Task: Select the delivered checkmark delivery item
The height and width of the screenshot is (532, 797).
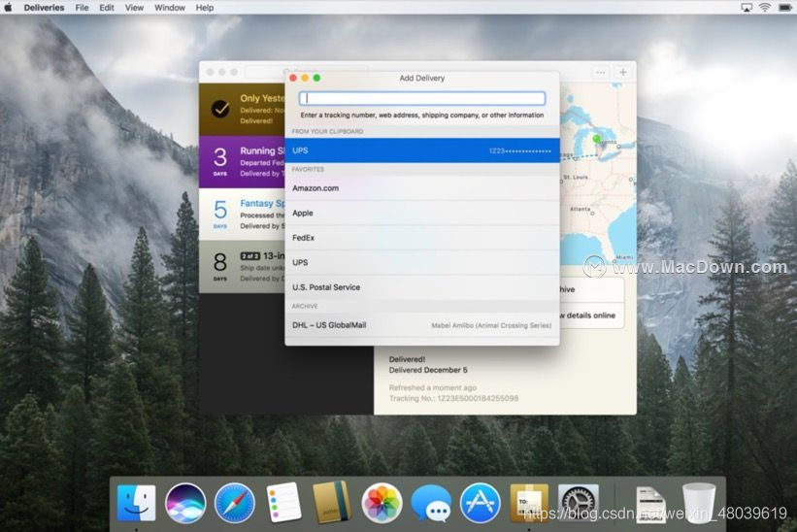Action: click(x=242, y=110)
